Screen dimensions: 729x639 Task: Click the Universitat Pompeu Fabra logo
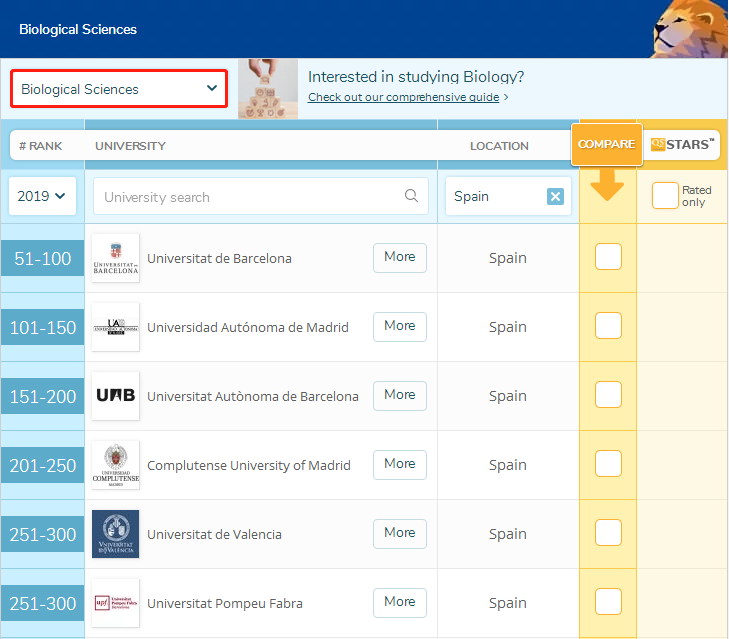(116, 603)
